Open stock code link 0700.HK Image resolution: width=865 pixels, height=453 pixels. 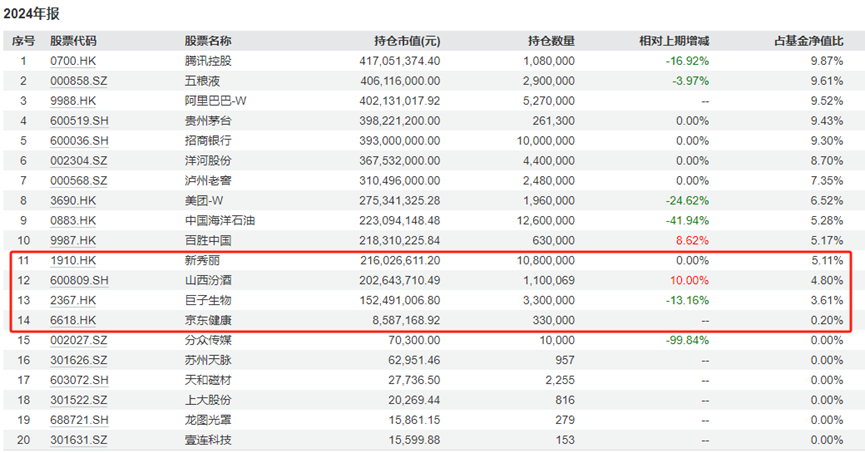73,61
